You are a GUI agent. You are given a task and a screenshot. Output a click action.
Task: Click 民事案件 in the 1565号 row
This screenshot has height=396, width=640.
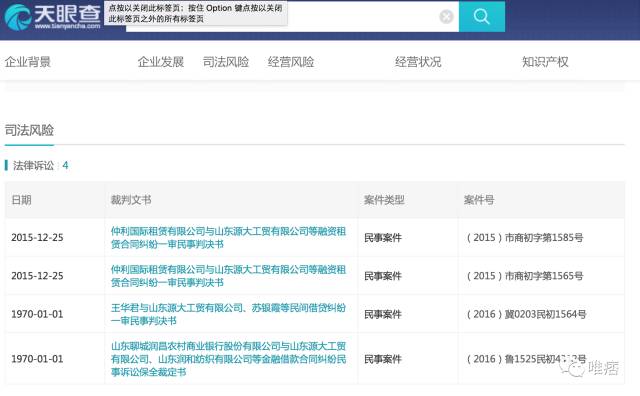[x=382, y=276]
